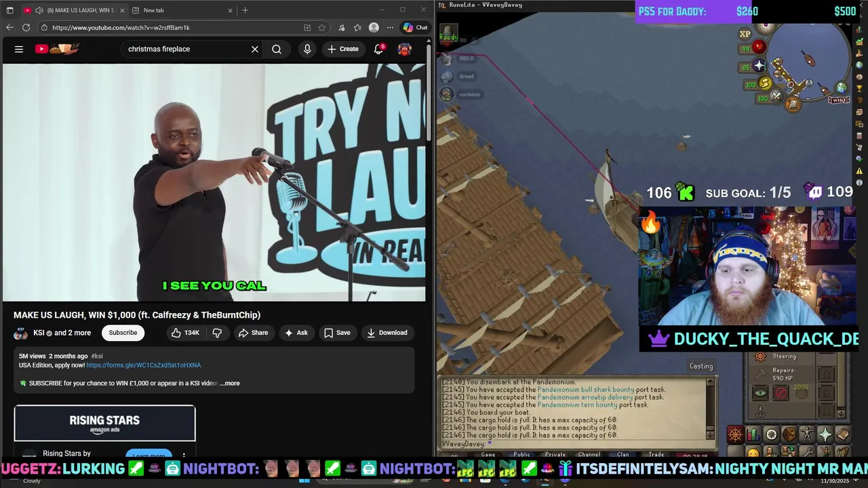
Task: Refresh the YouTube page
Action: point(26,28)
